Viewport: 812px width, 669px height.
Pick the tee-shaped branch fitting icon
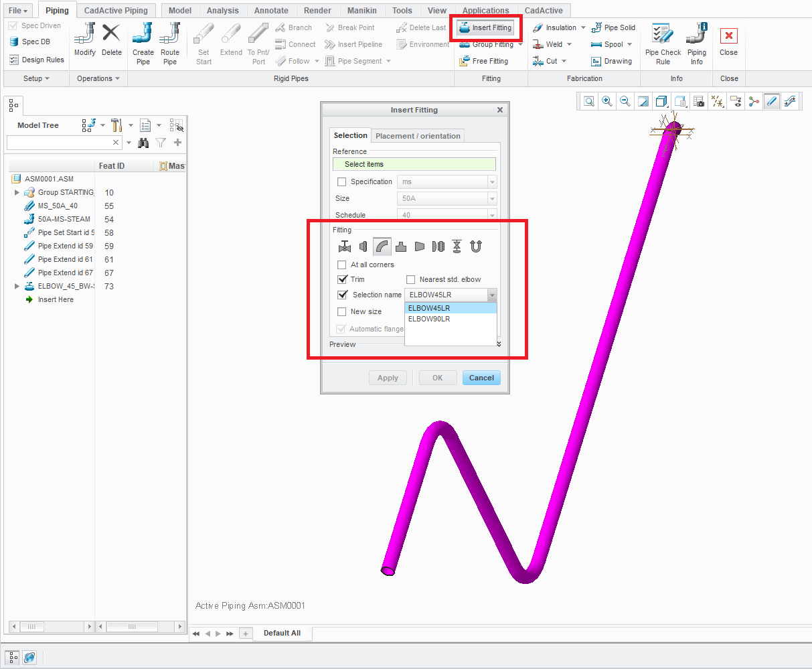pos(401,246)
